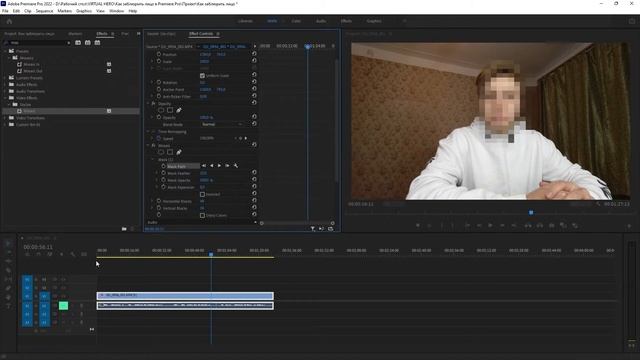The height and width of the screenshot is (360, 640).
Task: Check the Inverted mask checkbox
Action: [x=202, y=194]
